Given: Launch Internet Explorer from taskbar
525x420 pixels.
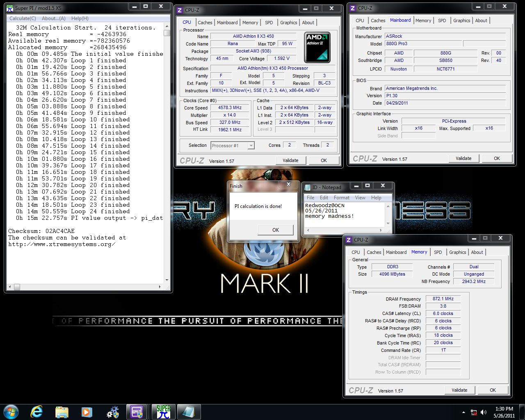Looking at the screenshot, I should coord(36,411).
